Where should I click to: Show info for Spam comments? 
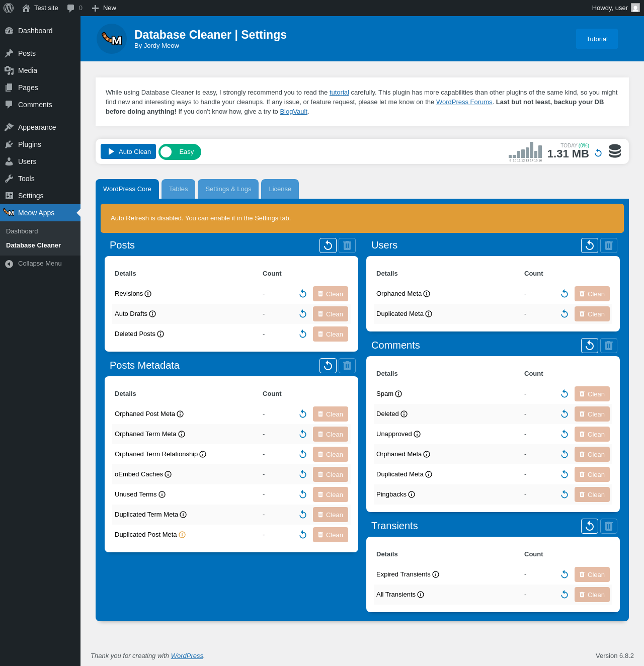tap(398, 394)
